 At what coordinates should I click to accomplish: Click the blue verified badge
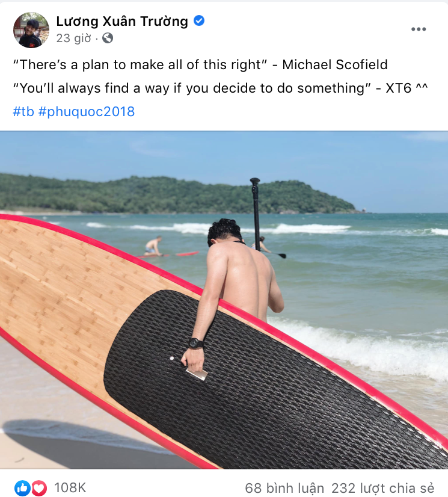(199, 21)
